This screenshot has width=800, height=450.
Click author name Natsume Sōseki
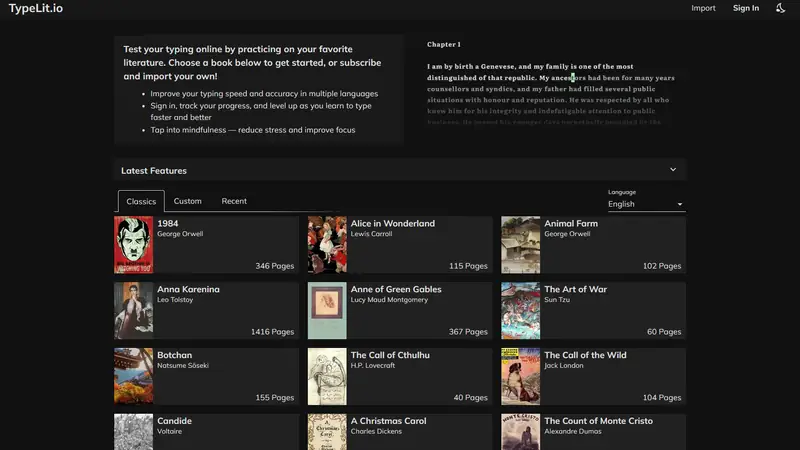[x=183, y=365]
